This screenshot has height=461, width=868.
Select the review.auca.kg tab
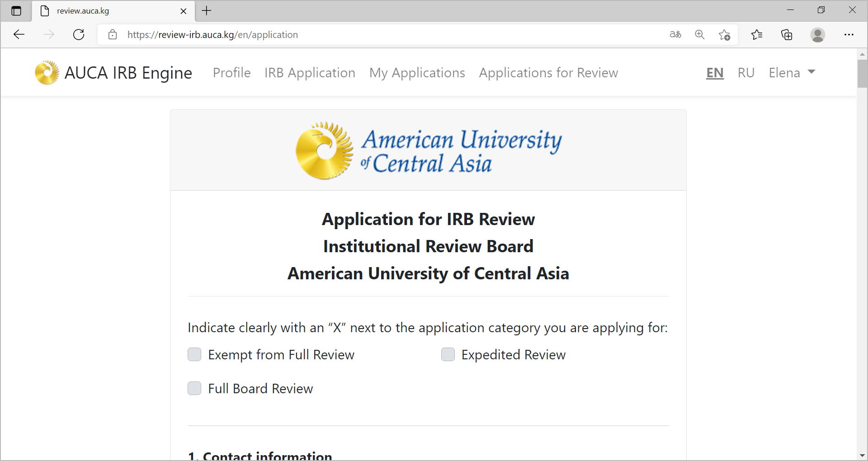click(113, 11)
